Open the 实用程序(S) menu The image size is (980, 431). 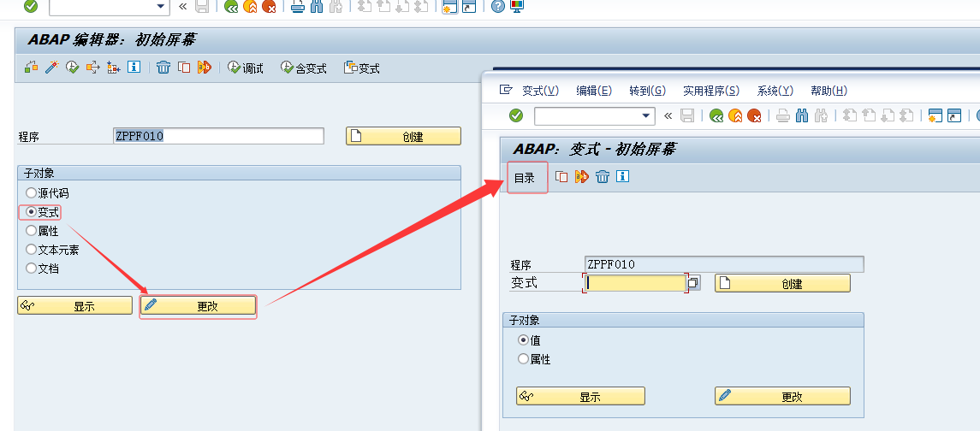tap(710, 91)
